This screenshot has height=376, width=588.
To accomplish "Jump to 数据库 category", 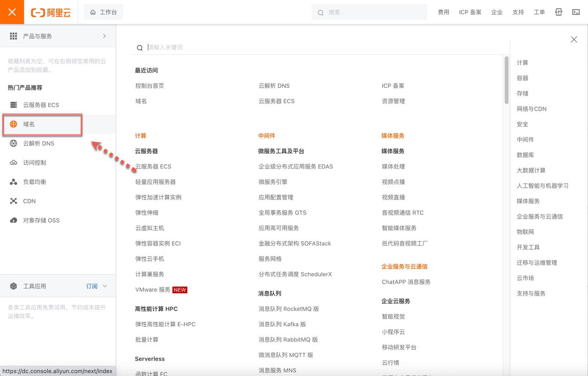I will [x=526, y=155].
